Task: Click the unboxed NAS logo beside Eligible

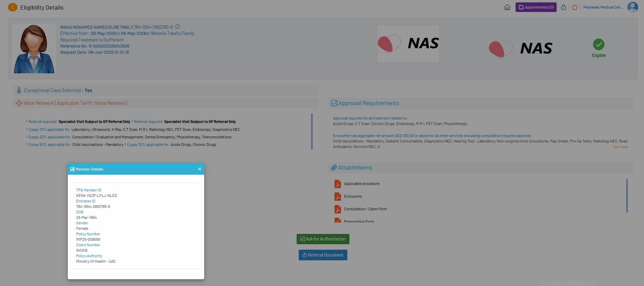Action: [x=521, y=48]
